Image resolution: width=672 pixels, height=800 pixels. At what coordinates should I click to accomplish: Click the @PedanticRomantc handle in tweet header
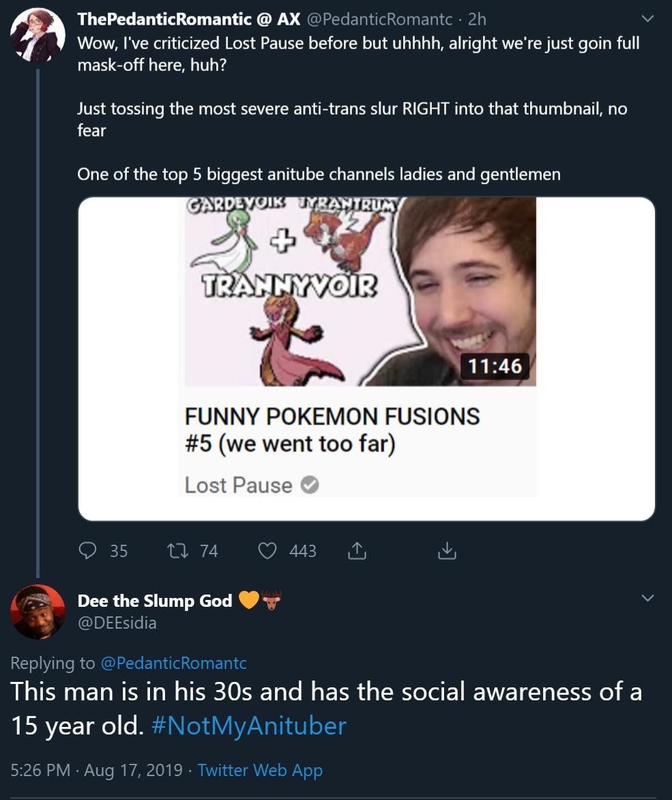click(380, 20)
